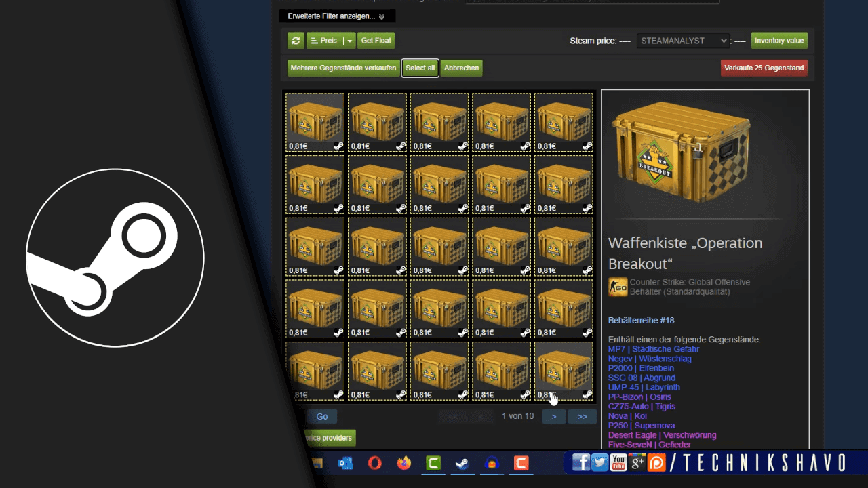Expand Erweiterte Filter anzeigen section

pyautogui.click(x=337, y=16)
